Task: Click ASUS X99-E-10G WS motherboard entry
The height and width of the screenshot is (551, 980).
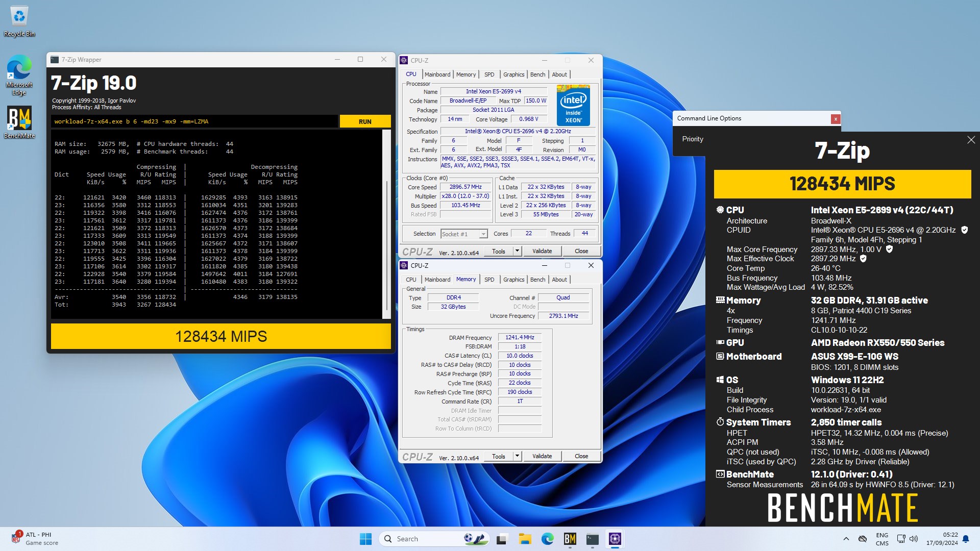Action: [854, 357]
